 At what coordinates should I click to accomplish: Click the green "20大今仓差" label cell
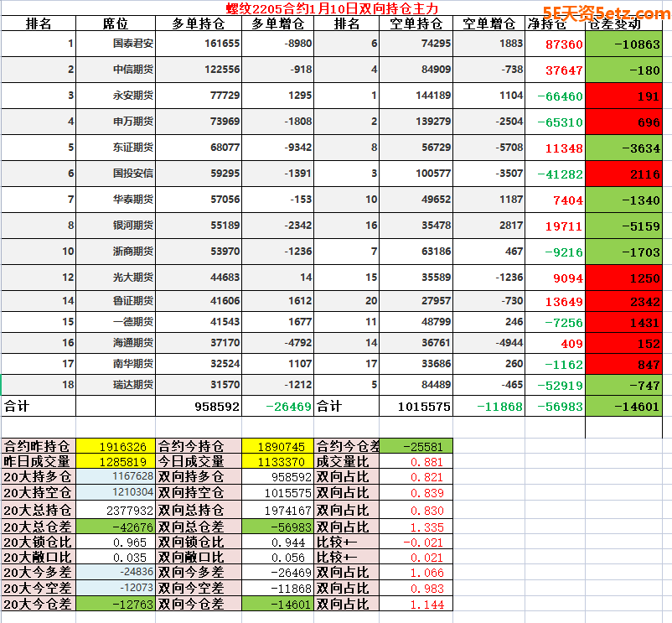pos(39,604)
